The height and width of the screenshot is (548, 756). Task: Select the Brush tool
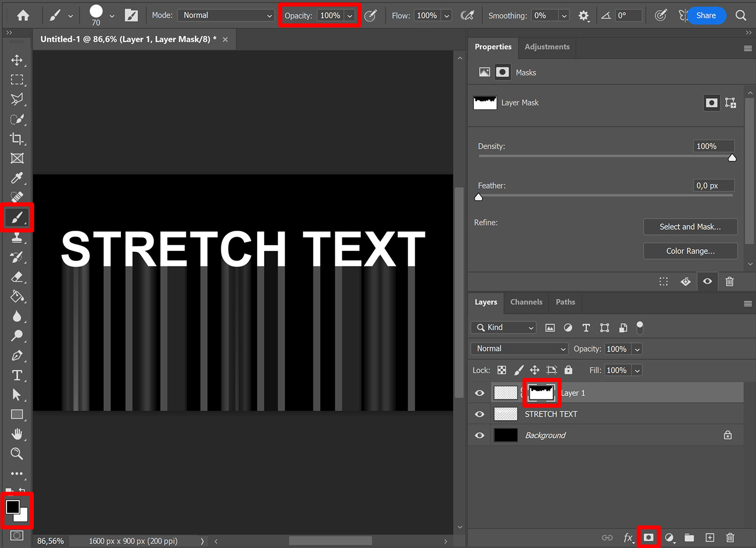[17, 217]
